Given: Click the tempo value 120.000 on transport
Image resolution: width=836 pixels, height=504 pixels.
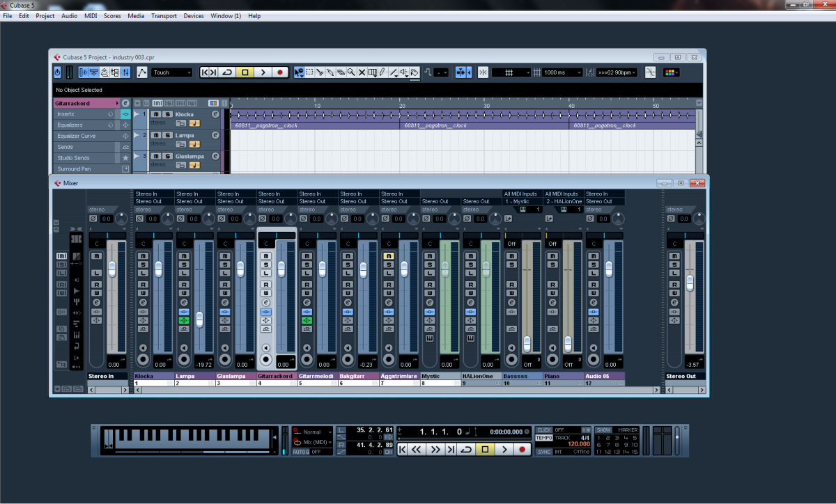Looking at the screenshot, I should pyautogui.click(x=579, y=443).
